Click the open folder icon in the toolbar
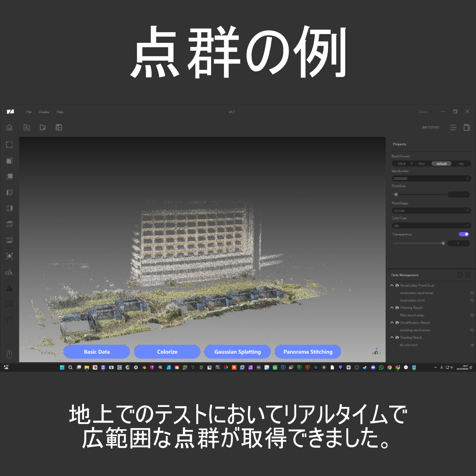The image size is (476, 476). pos(43,127)
